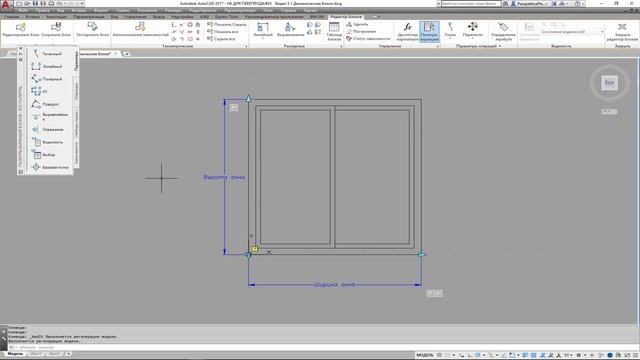640x360 pixels.
Task: Click the Attribute Definition tag icon
Action: pos(503,27)
